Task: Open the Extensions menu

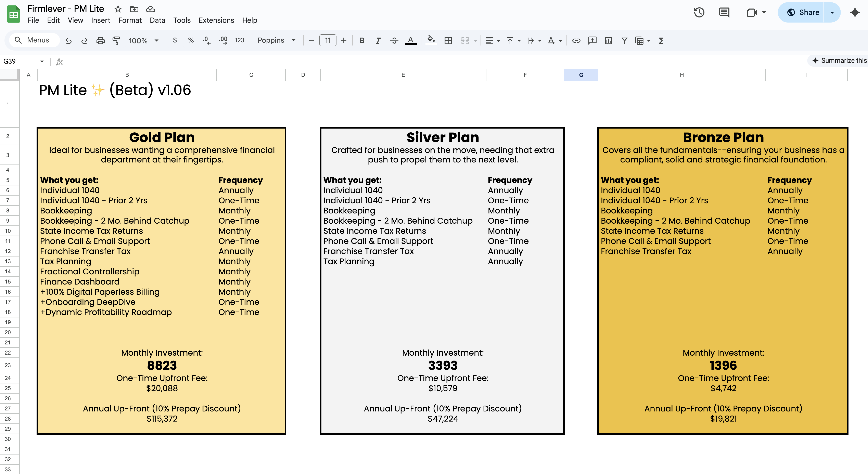Action: coord(216,20)
